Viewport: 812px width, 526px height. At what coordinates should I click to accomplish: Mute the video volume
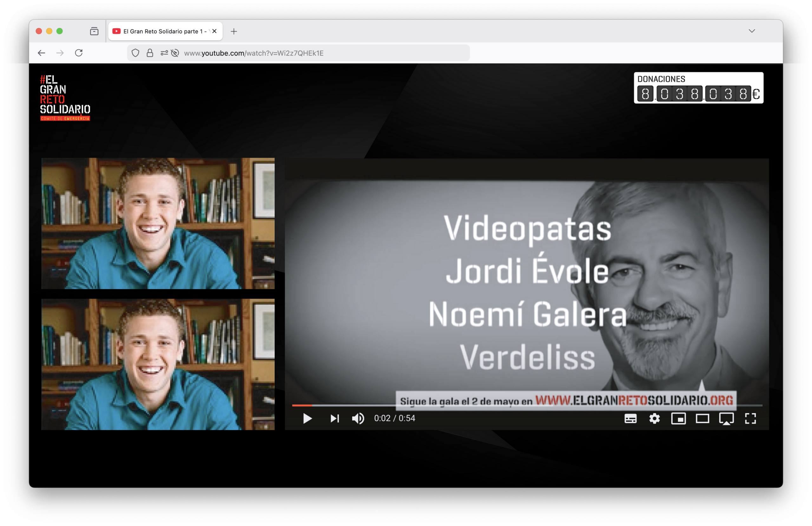[358, 418]
